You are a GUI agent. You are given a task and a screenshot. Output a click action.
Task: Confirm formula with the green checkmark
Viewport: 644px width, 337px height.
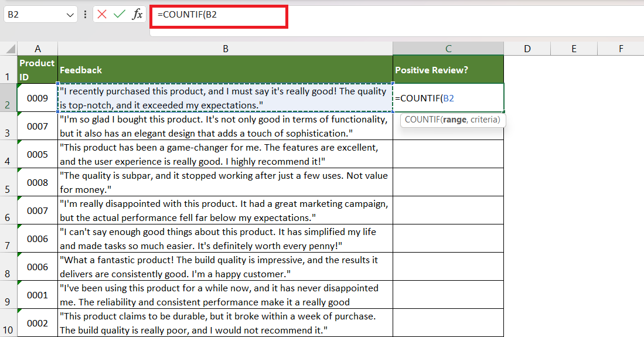point(120,15)
